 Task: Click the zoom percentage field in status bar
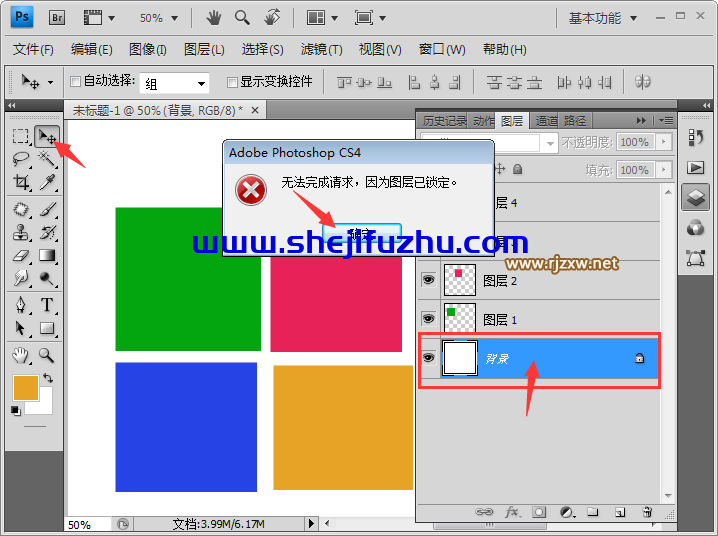tap(87, 525)
